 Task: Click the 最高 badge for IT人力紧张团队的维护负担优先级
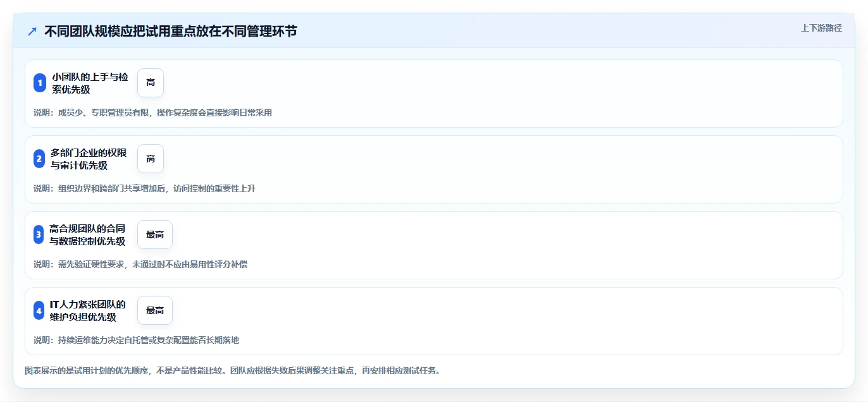coord(155,310)
